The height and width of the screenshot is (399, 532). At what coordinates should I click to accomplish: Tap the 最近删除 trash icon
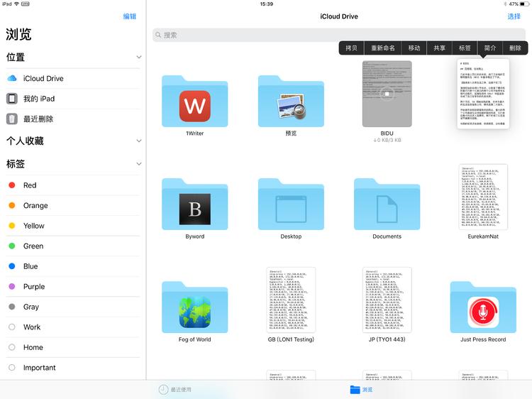point(12,119)
